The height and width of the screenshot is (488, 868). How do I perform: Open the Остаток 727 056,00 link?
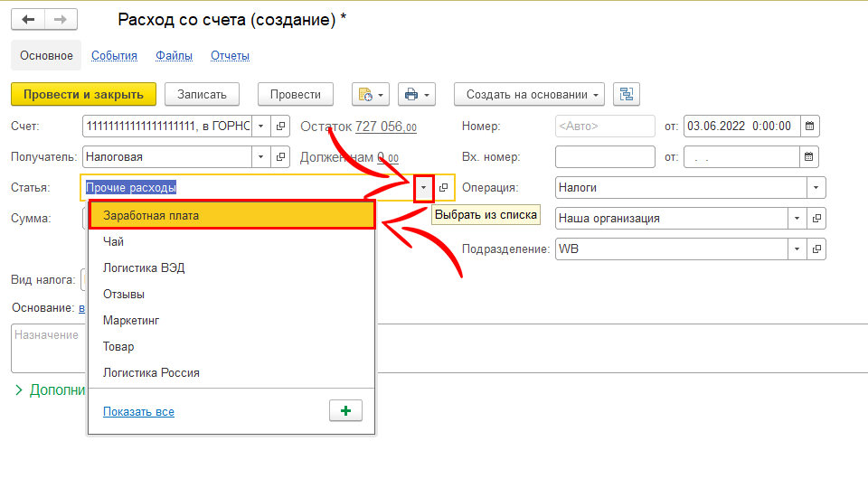386,127
